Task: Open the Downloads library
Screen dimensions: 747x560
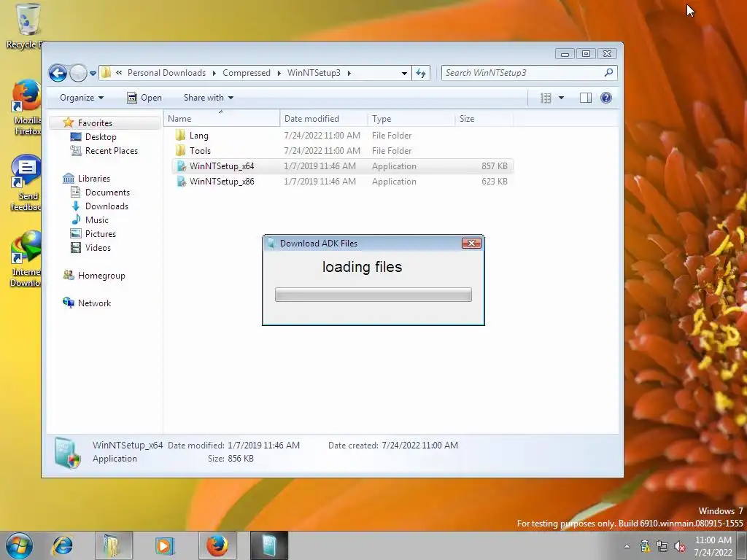Action: 107,206
